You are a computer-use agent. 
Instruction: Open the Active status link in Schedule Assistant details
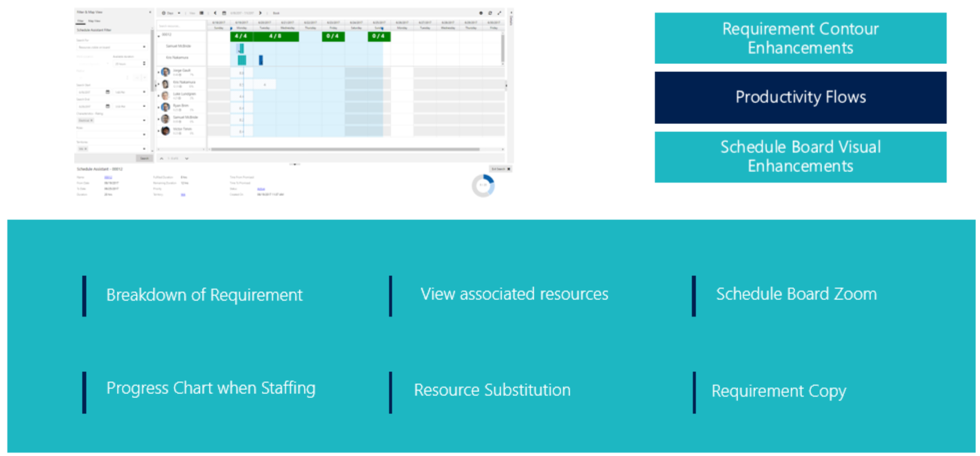pyautogui.click(x=260, y=189)
